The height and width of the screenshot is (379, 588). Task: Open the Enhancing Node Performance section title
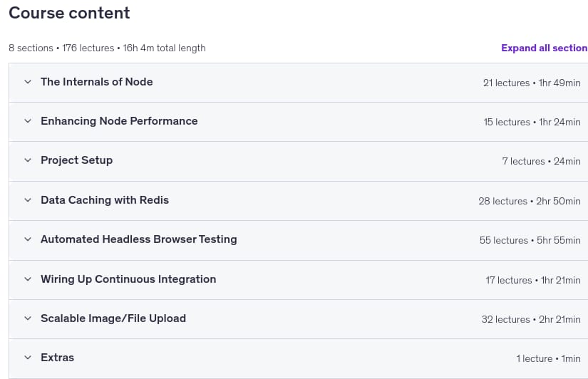[x=119, y=120]
